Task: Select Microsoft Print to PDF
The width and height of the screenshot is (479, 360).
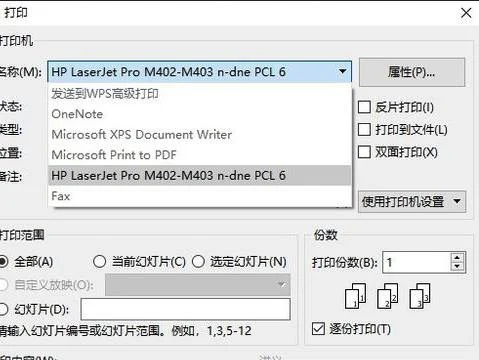Action: point(200,155)
